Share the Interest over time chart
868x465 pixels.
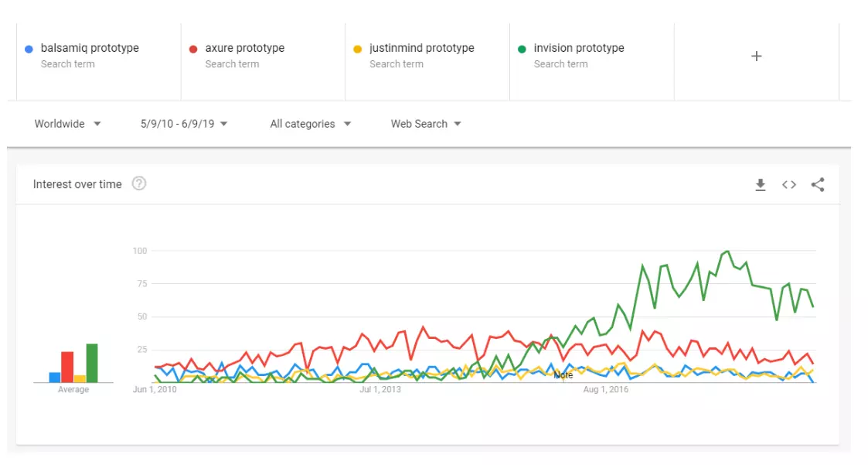pos(818,185)
